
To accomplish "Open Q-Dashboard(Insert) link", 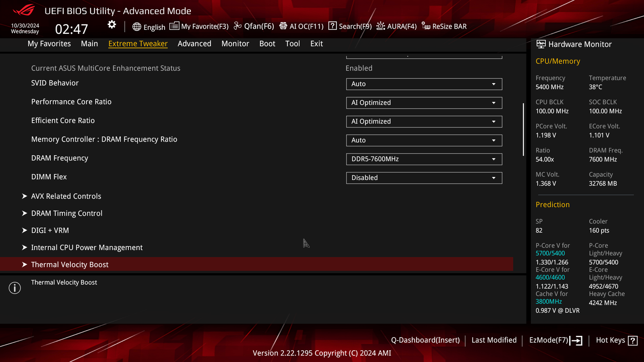I will click(x=425, y=340).
